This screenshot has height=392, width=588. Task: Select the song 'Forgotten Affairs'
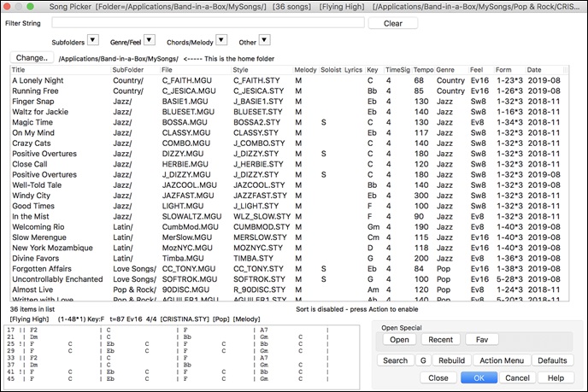tap(289, 269)
